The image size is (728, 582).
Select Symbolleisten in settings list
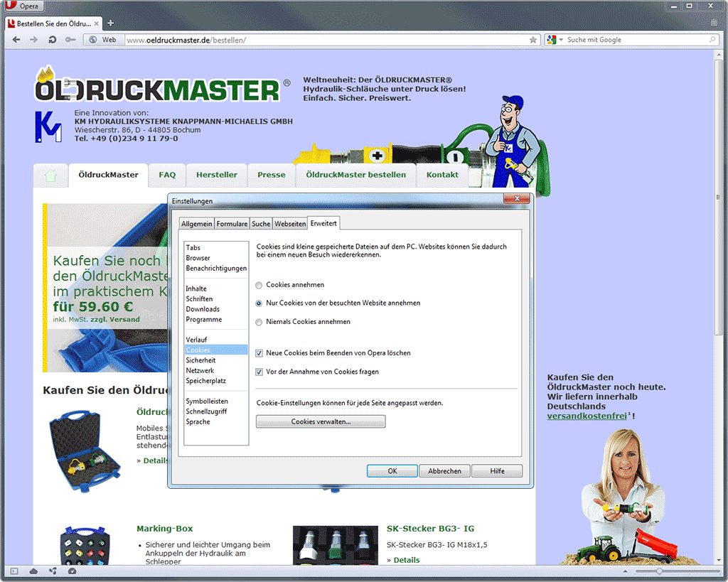click(216, 401)
